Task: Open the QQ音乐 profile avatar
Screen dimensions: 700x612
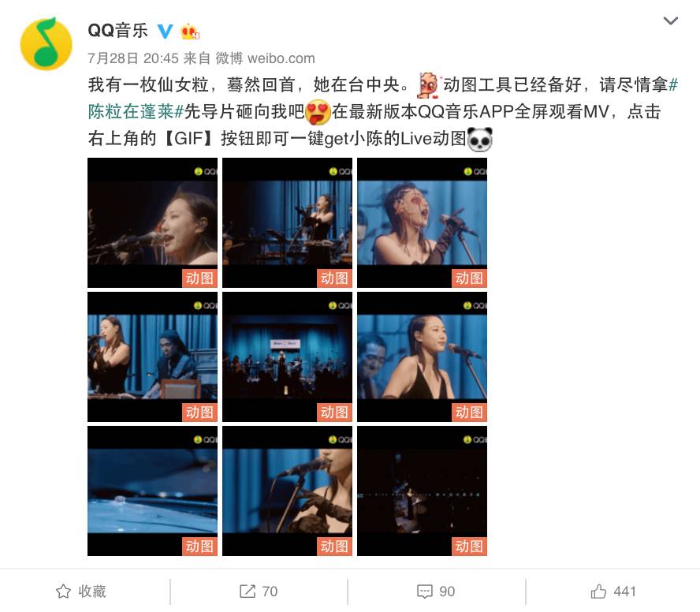Action: point(46,43)
